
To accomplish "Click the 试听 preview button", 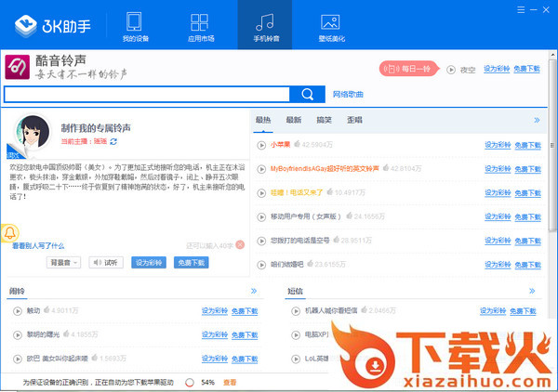I will [106, 263].
